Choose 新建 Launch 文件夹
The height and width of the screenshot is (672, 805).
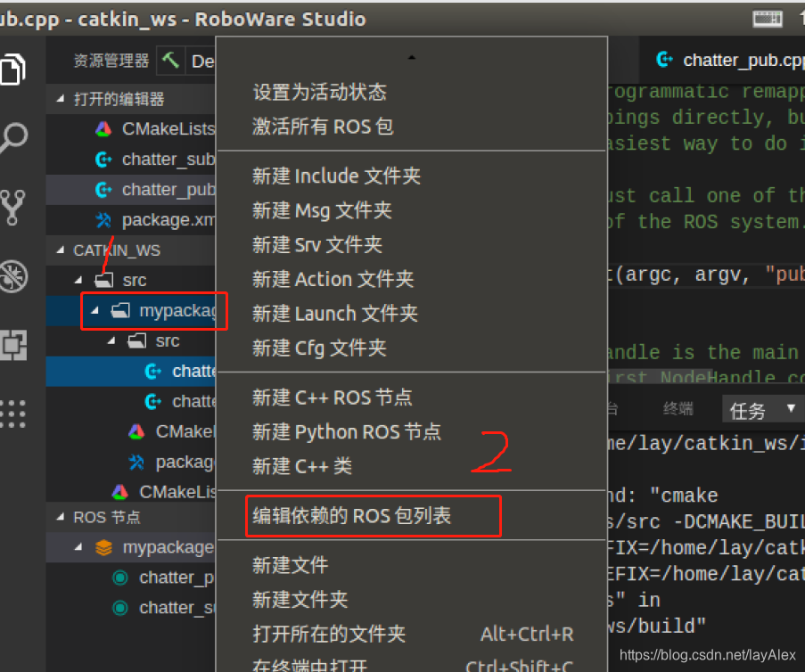click(x=334, y=314)
